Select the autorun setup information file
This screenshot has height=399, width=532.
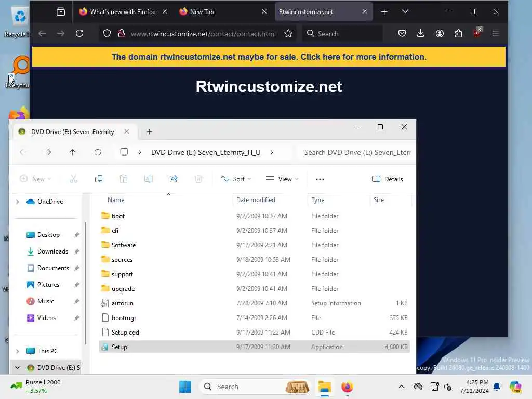pos(255,303)
